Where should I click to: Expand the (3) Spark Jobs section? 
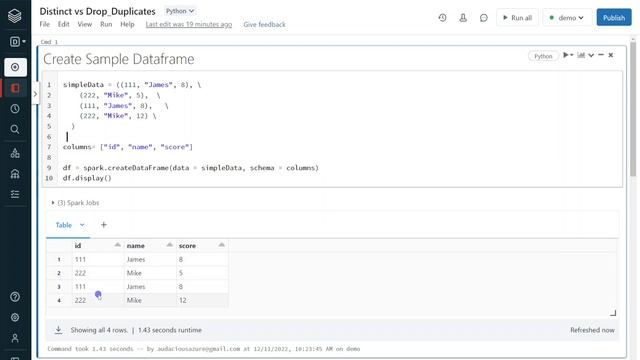point(75,202)
